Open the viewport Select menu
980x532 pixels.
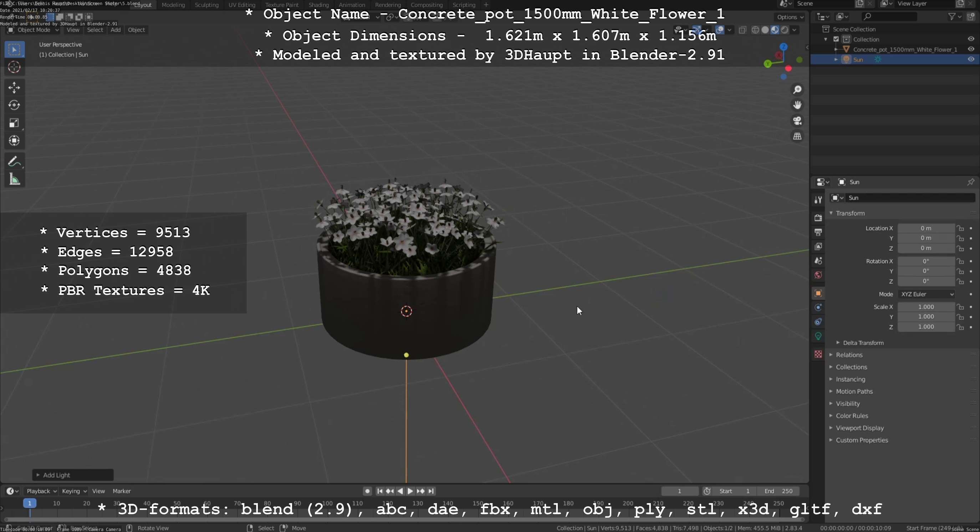[95, 30]
